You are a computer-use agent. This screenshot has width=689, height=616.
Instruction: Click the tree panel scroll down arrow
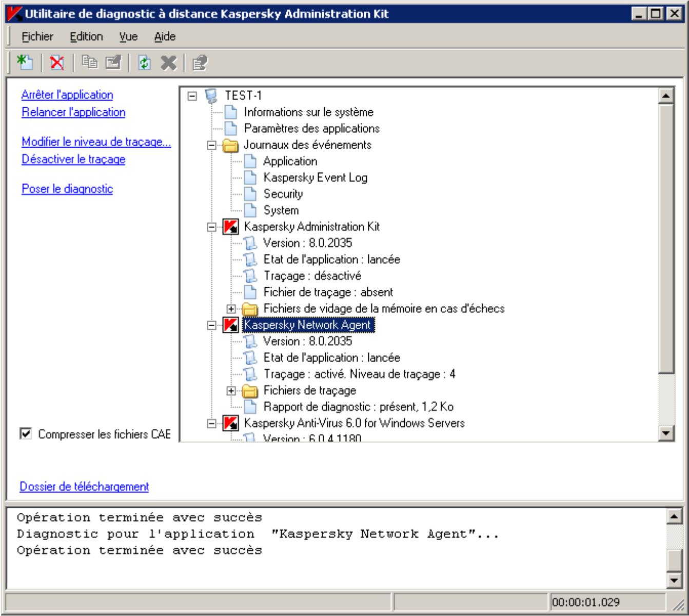pos(666,433)
